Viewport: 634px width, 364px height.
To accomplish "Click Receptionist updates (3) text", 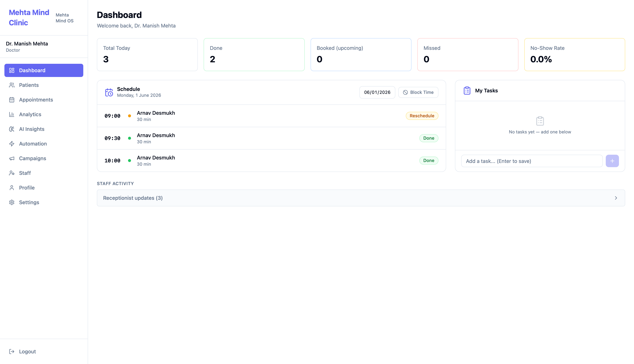I will [133, 198].
